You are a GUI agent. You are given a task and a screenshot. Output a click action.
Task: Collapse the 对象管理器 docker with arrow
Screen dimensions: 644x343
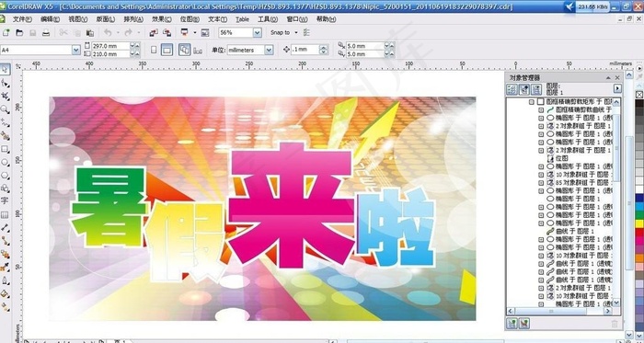[x=608, y=77]
